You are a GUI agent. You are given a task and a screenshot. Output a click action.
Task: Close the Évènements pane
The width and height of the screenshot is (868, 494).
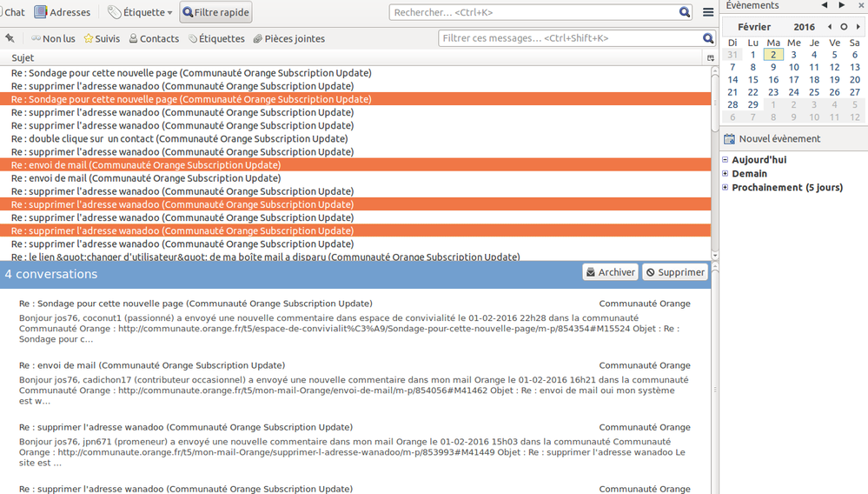tap(861, 5)
